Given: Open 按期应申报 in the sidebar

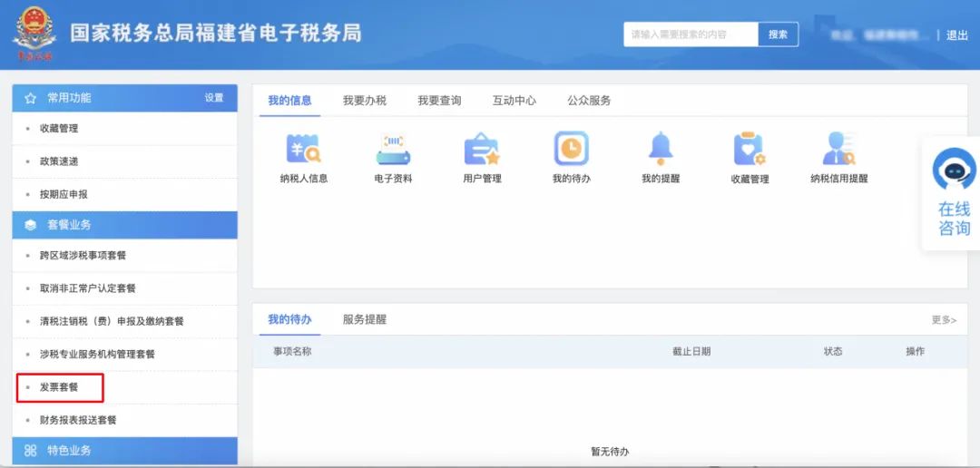Looking at the screenshot, I should pyautogui.click(x=125, y=195).
